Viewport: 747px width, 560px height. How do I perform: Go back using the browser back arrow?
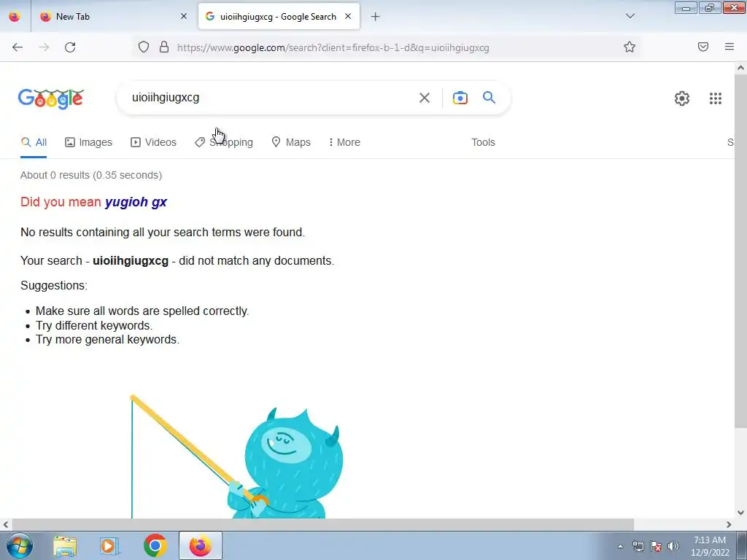[x=18, y=47]
